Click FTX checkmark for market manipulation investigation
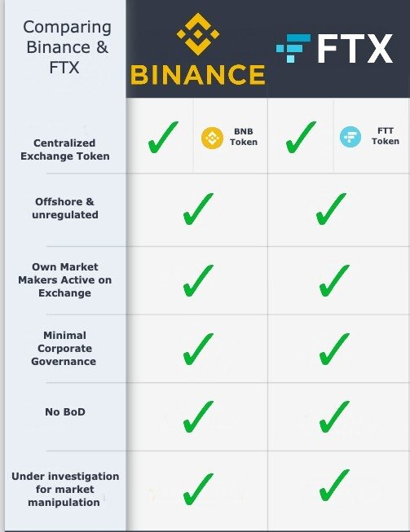Screen dimensions: 410x532 coord(334,486)
